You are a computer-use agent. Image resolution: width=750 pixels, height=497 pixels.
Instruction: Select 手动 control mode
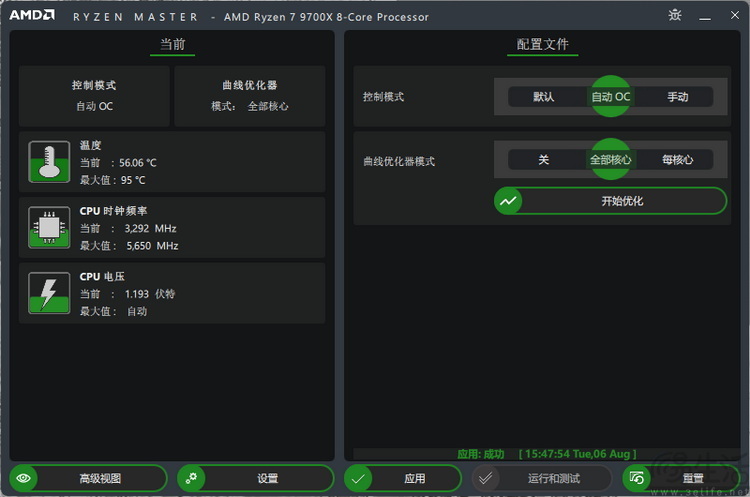tap(677, 97)
